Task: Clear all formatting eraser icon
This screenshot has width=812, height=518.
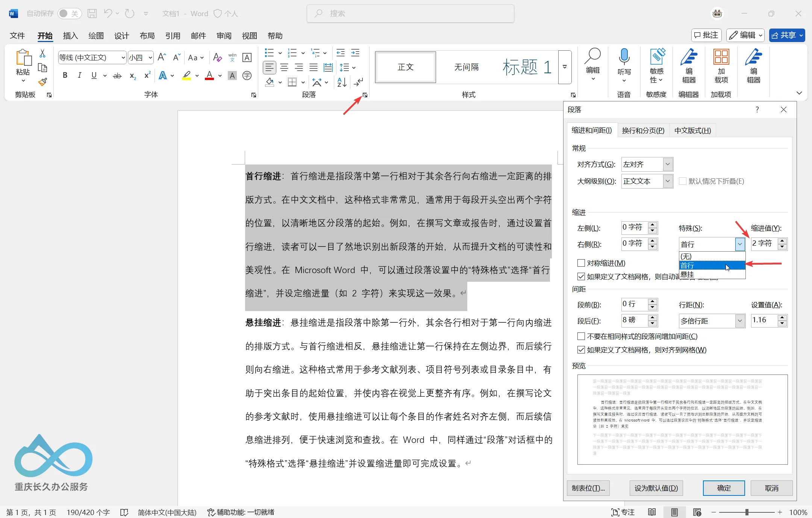Action: pos(217,57)
